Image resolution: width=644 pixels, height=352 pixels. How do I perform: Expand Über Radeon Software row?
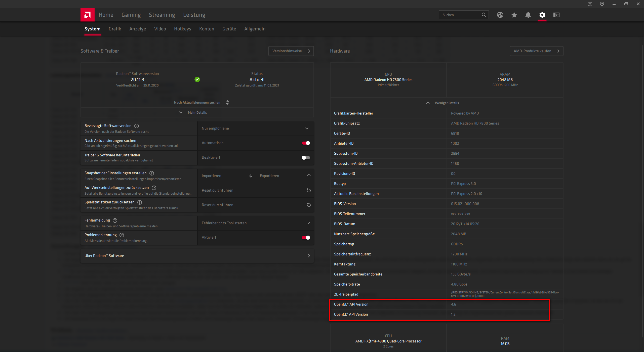coord(197,256)
